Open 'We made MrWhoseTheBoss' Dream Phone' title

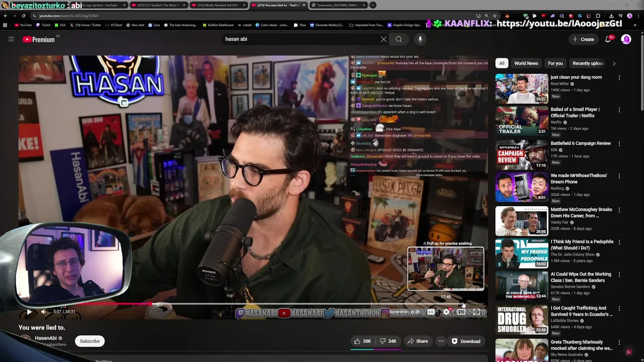pos(579,178)
